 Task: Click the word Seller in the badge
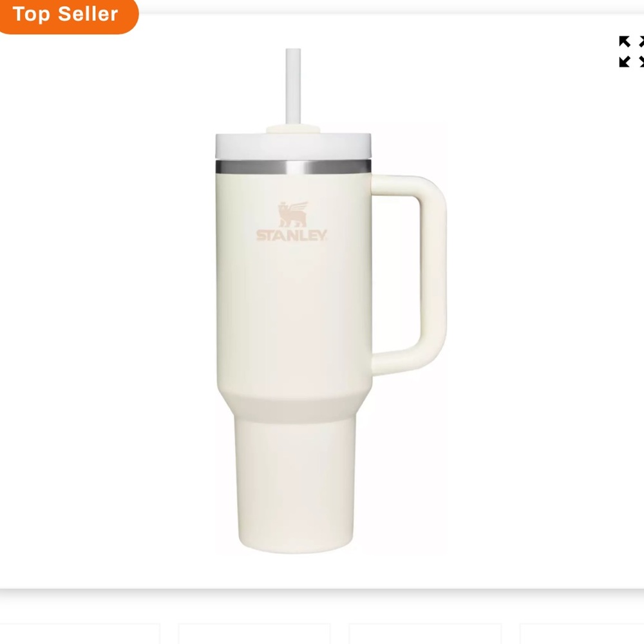88,14
